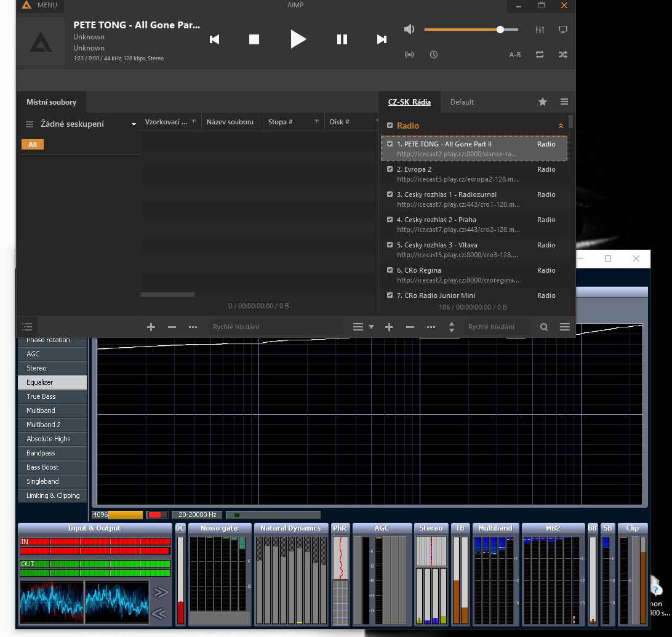Open the True Bass section
This screenshot has height=637, width=672.
[52, 396]
